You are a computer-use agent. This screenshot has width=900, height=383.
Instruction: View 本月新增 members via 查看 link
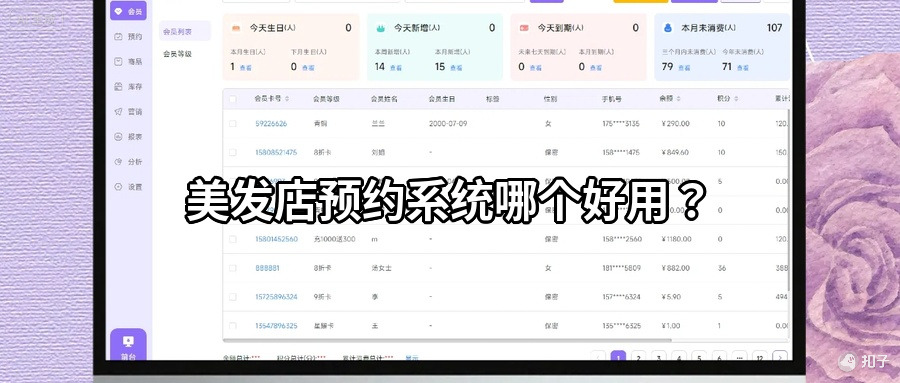pos(456,67)
